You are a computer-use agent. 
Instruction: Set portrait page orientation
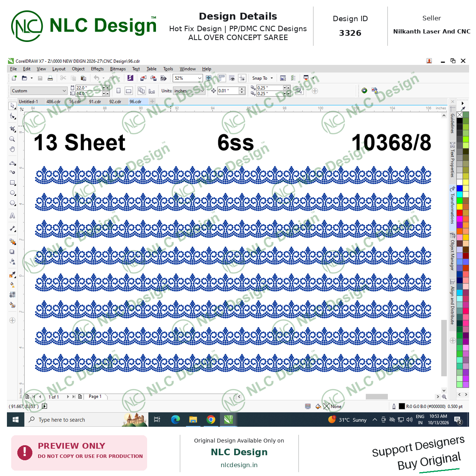click(119, 91)
